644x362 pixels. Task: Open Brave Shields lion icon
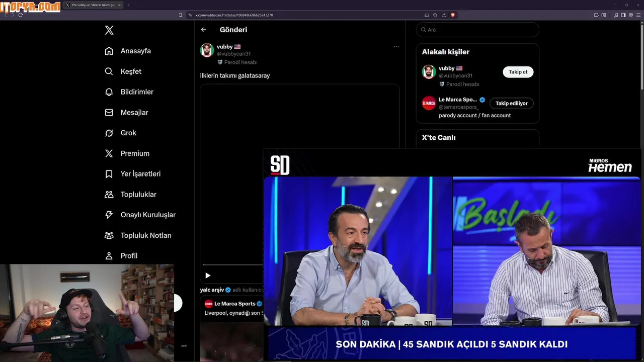452,15
